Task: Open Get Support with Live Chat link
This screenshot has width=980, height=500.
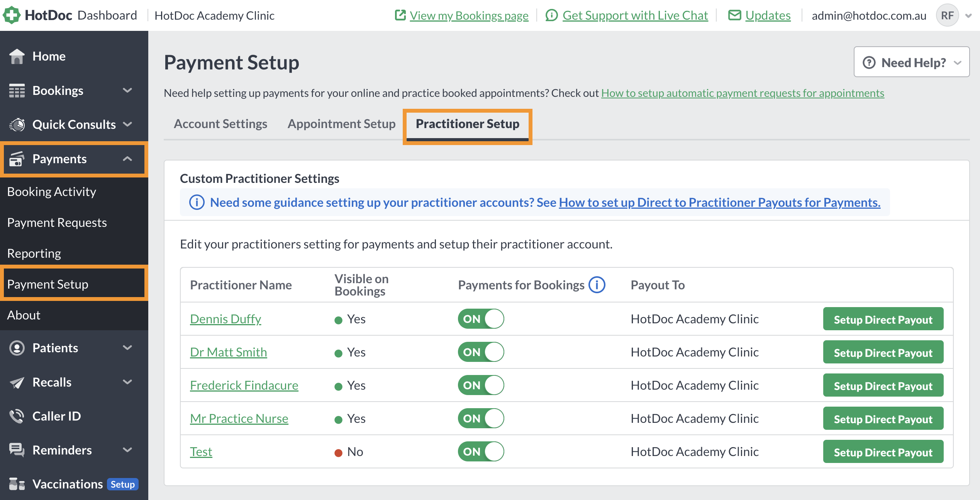Action: [x=635, y=15]
